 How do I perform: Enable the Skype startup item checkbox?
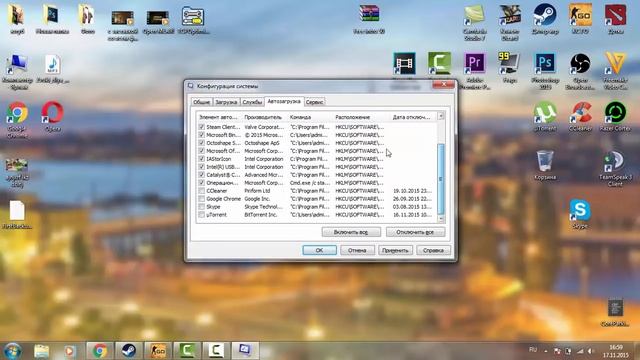[x=202, y=207]
